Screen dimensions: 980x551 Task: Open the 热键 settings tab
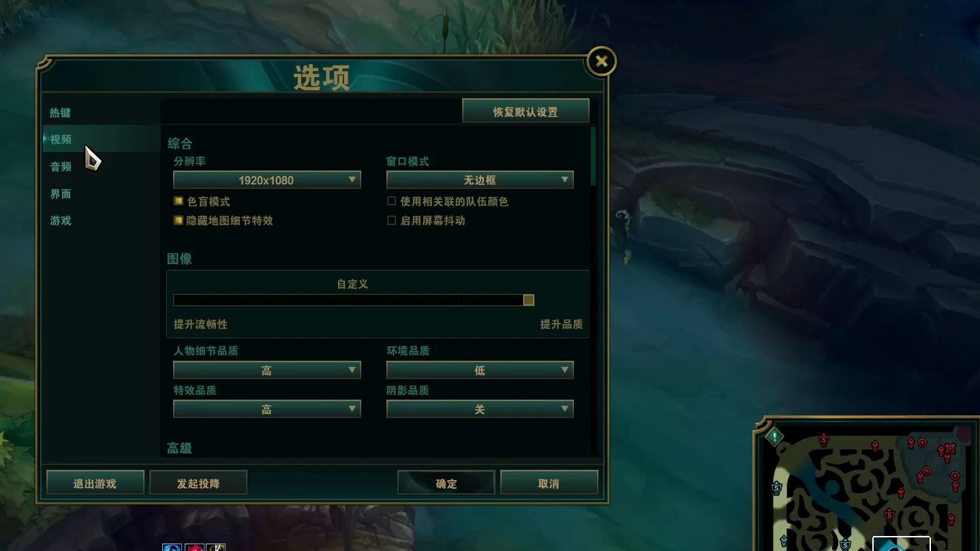61,113
